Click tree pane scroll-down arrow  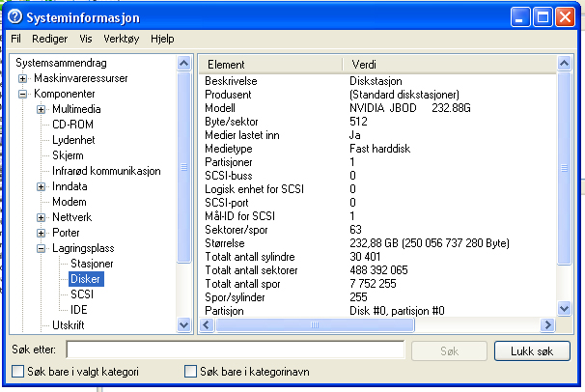(184, 324)
